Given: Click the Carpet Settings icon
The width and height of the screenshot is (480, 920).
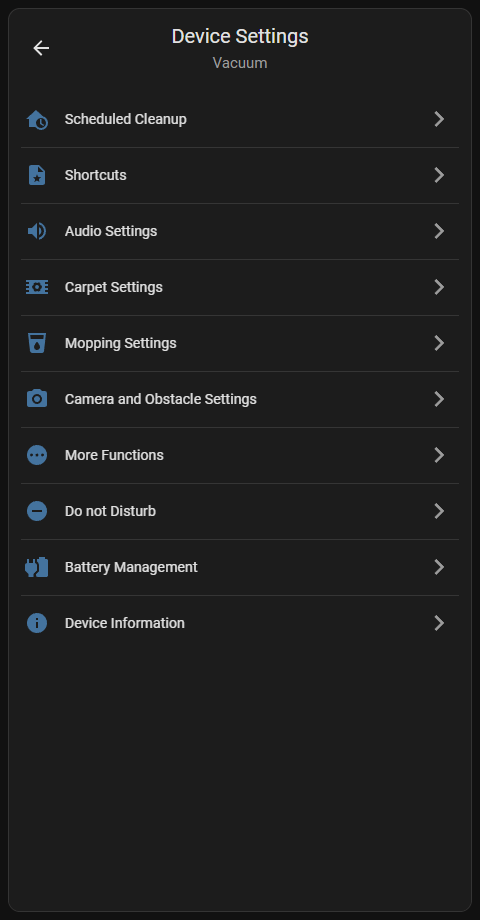Looking at the screenshot, I should pos(37,287).
